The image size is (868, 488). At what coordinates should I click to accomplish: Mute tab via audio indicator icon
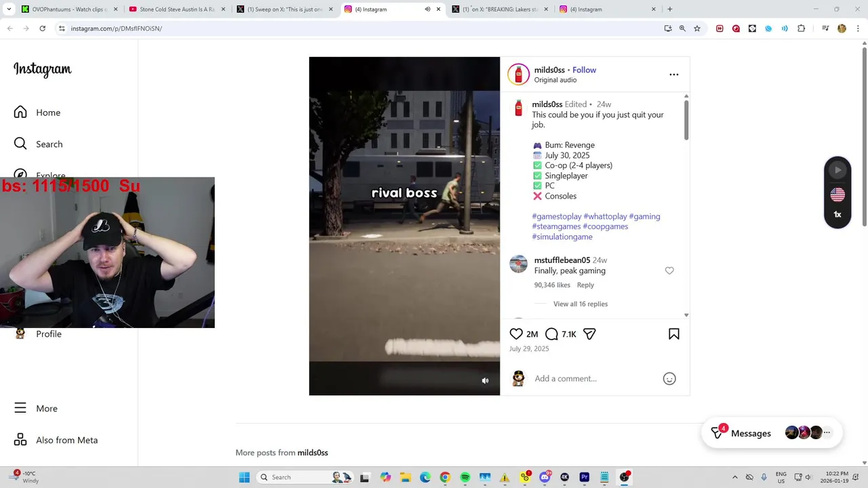pos(427,9)
